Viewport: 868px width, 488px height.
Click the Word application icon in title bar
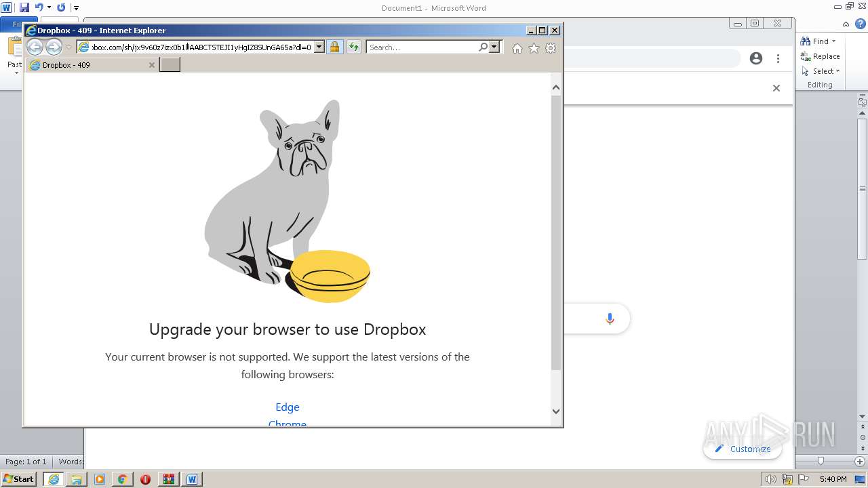[x=7, y=7]
